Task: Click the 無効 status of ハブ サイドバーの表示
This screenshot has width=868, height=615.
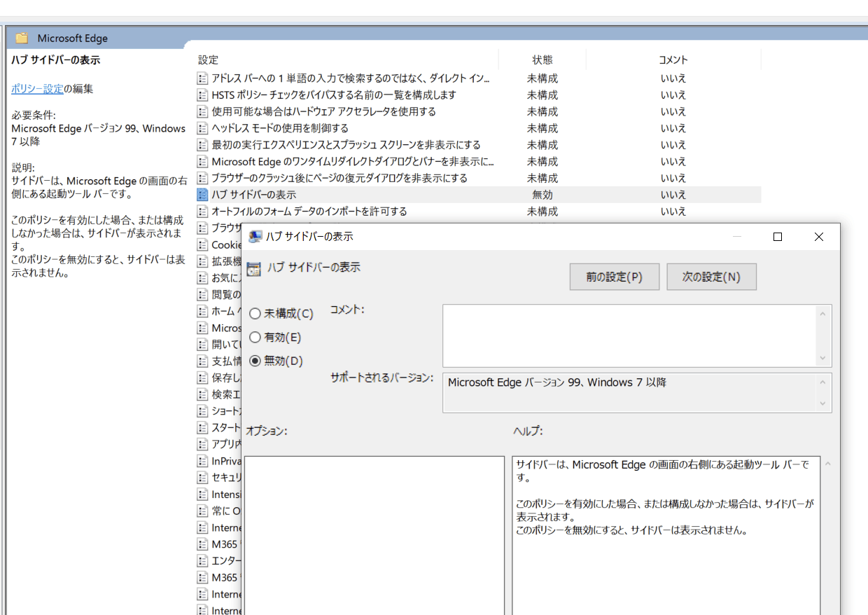Action: [542, 195]
